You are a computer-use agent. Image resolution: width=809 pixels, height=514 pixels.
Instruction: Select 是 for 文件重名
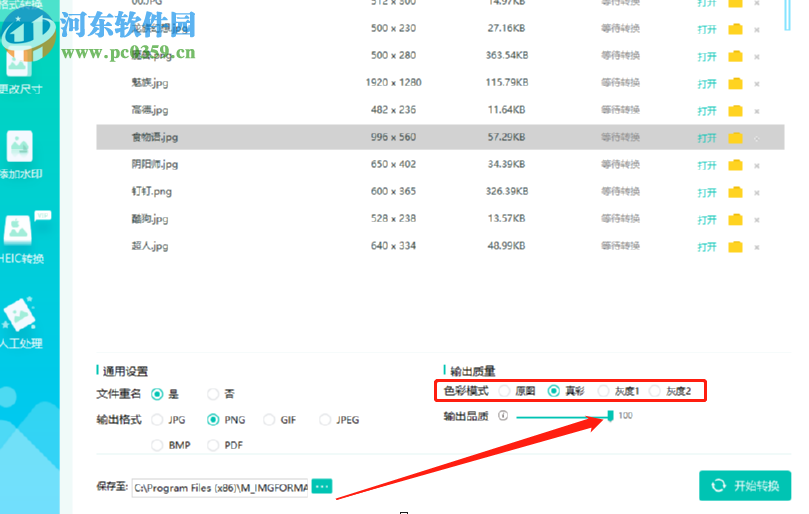(x=157, y=394)
